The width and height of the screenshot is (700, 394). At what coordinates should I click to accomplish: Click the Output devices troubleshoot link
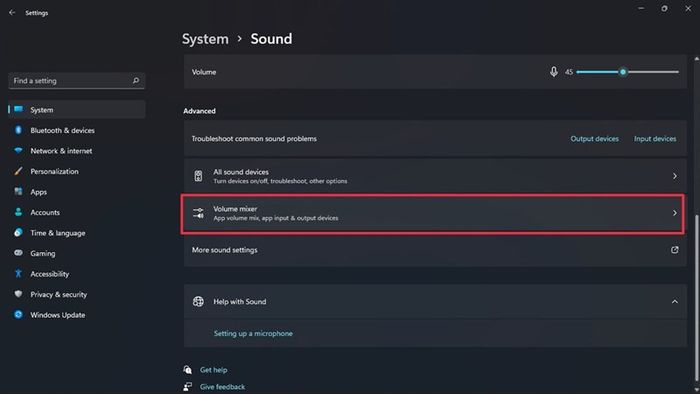click(x=594, y=139)
